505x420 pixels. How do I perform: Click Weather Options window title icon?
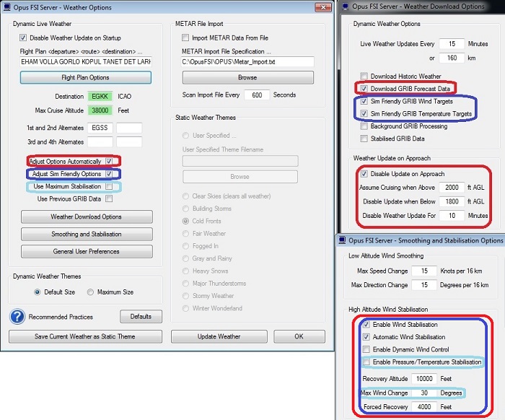point(6,7)
